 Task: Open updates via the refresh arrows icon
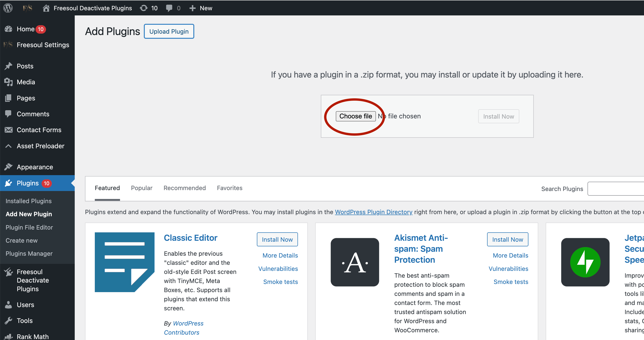click(x=144, y=8)
